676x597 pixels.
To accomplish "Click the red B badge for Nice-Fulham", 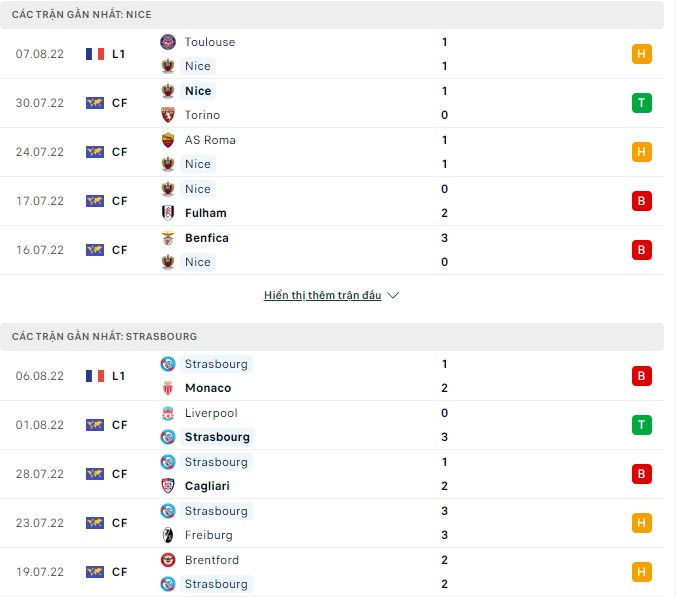I will [x=642, y=201].
